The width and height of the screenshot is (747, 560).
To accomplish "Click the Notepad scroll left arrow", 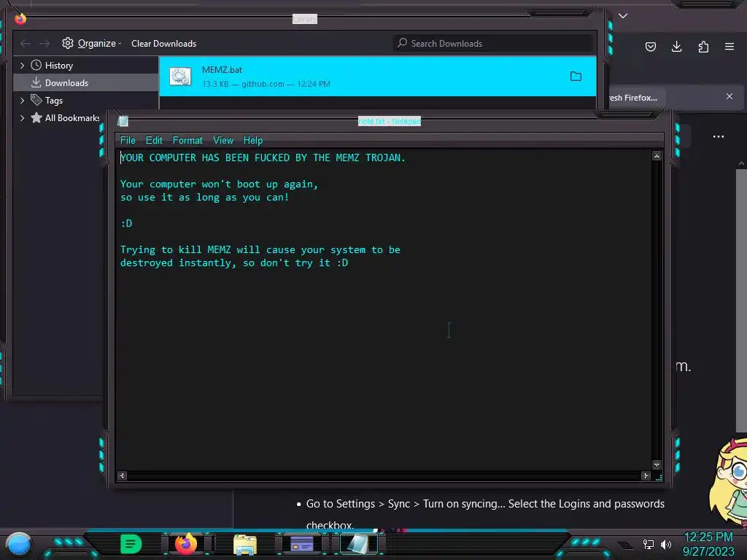I will pos(122,475).
